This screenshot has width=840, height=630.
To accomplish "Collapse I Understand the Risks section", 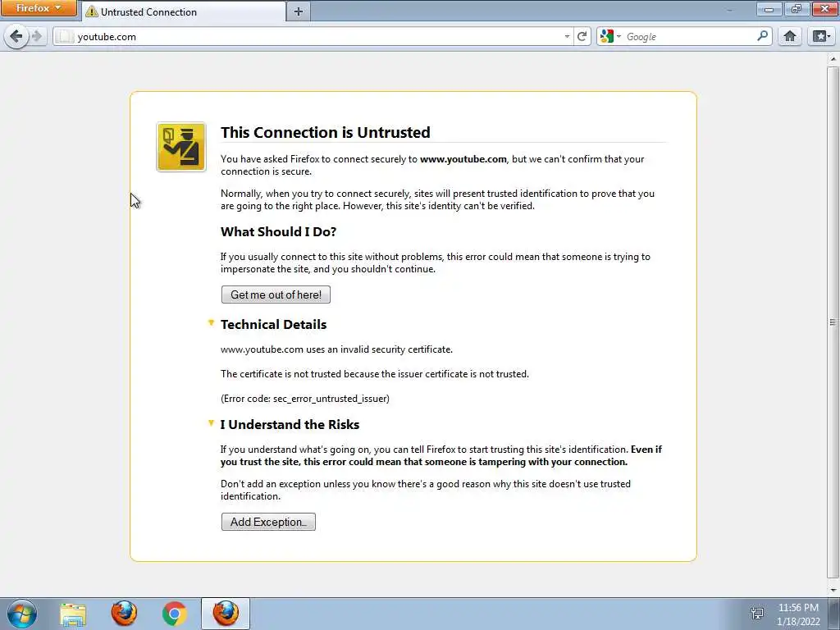I will click(x=211, y=423).
